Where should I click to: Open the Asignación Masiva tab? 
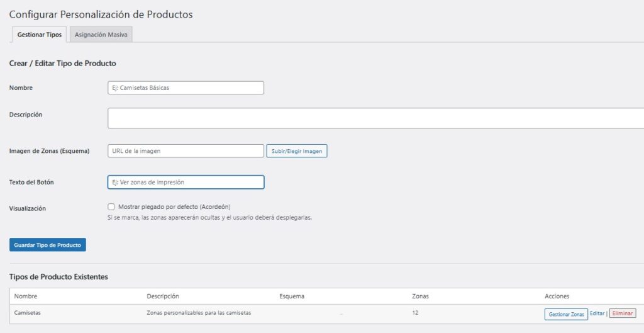click(101, 35)
